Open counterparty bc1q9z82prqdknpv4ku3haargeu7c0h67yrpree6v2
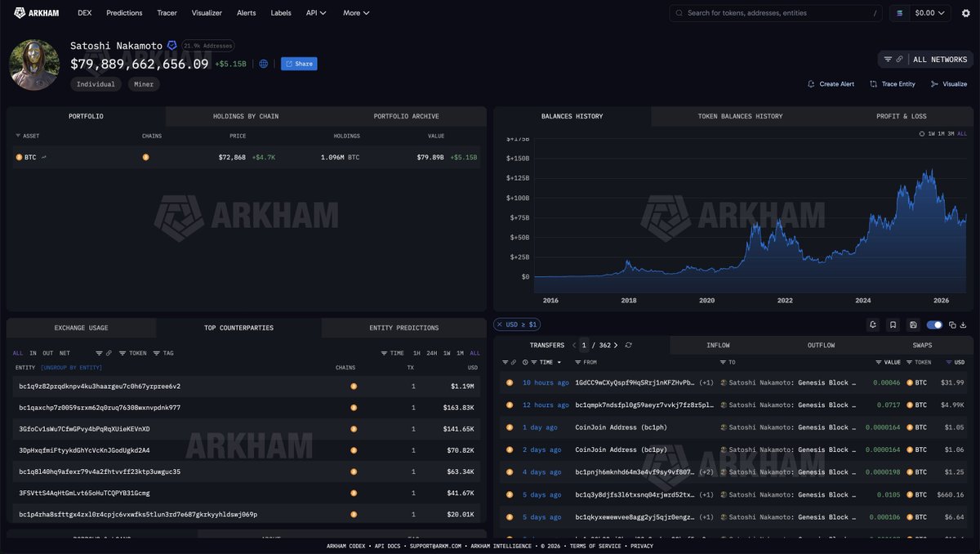The image size is (980, 554). tap(100, 386)
